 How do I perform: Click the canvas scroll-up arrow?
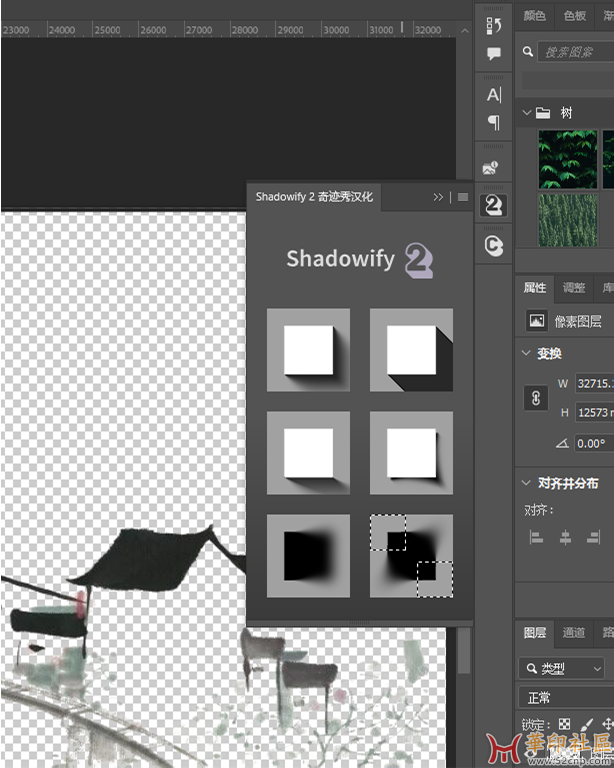coord(465,31)
